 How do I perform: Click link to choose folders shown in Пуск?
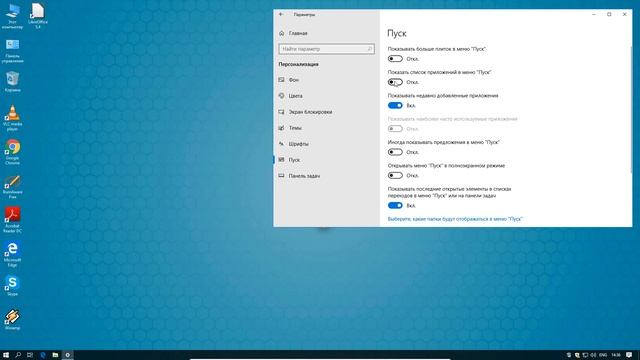click(455, 219)
